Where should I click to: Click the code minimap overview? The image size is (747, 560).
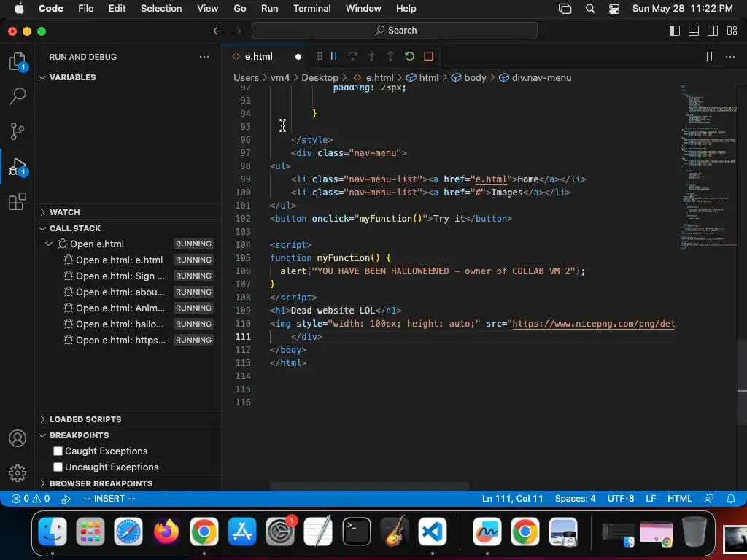coord(708,167)
